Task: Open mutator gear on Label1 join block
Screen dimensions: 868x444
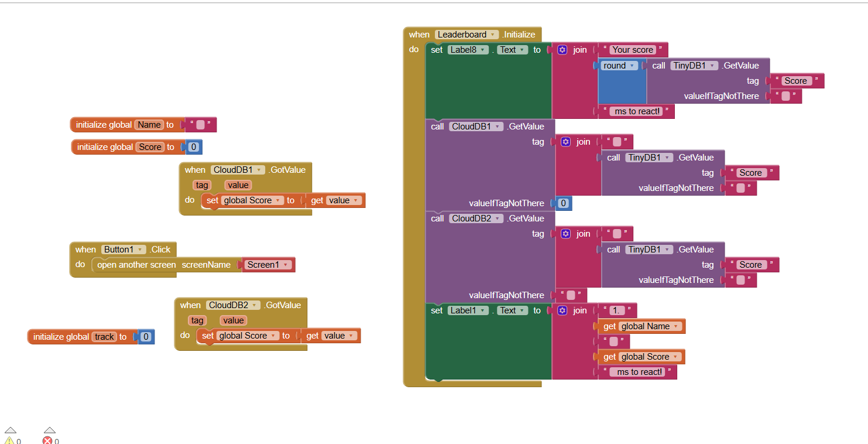Action: click(x=562, y=310)
